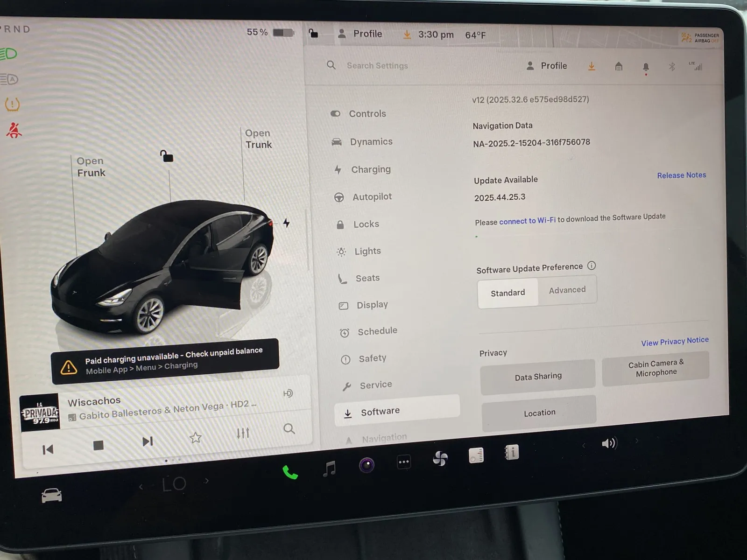Open the Release Notes link

click(681, 175)
